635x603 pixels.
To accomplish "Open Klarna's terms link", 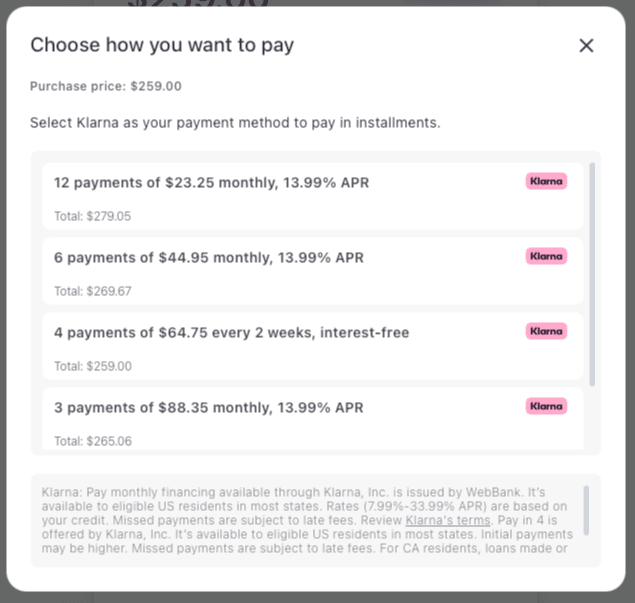I will coord(448,520).
